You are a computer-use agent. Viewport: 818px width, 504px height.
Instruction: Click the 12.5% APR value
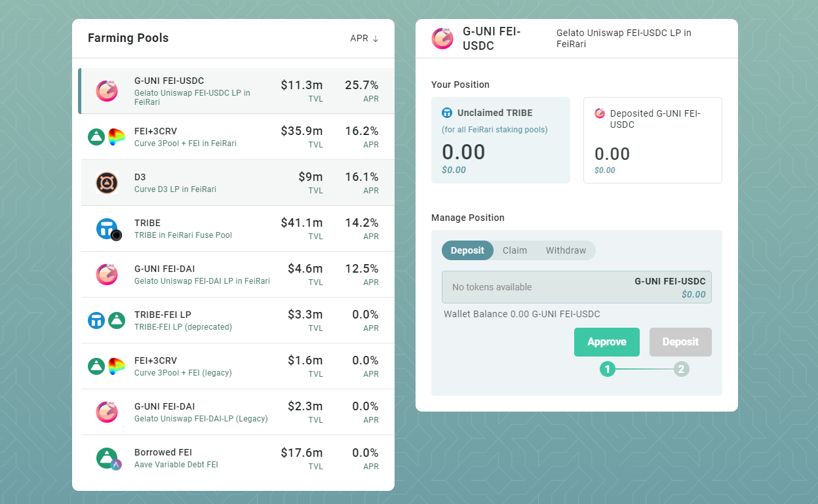coord(362,269)
